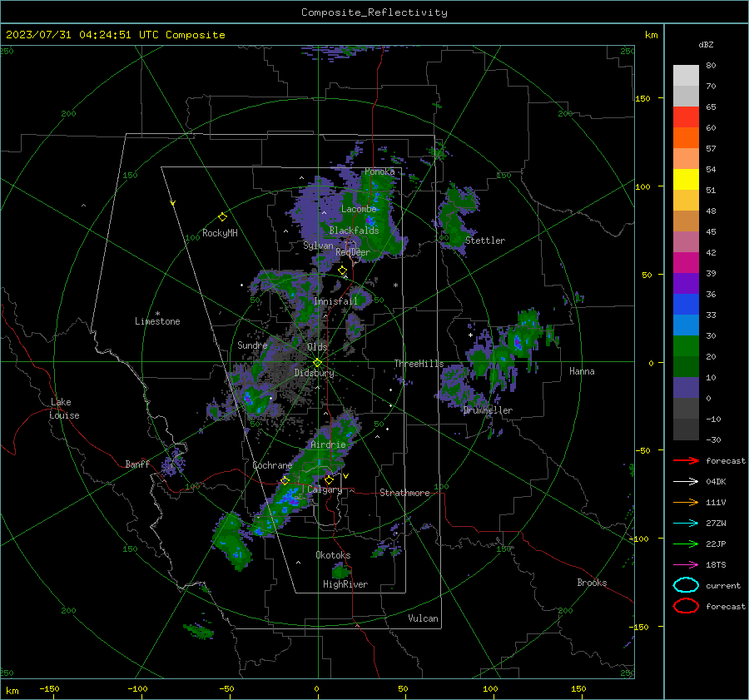Viewport: 749px width, 700px height.
Task: Select the light gray 70-80 dBZ swatch
Action: tap(686, 76)
